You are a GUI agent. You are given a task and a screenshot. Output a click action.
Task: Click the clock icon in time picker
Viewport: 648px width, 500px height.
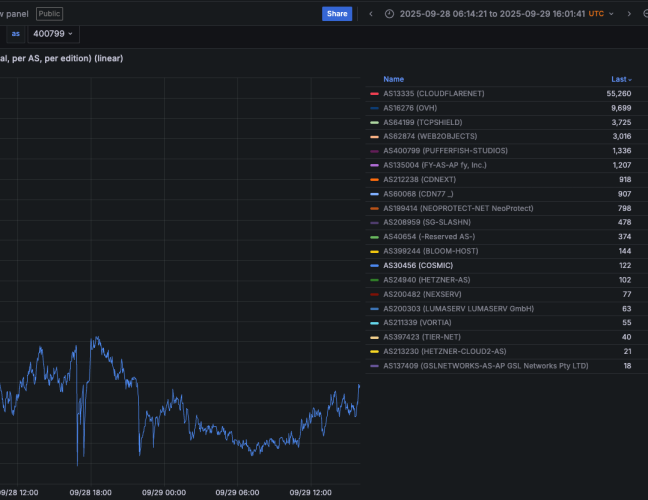tap(389, 14)
